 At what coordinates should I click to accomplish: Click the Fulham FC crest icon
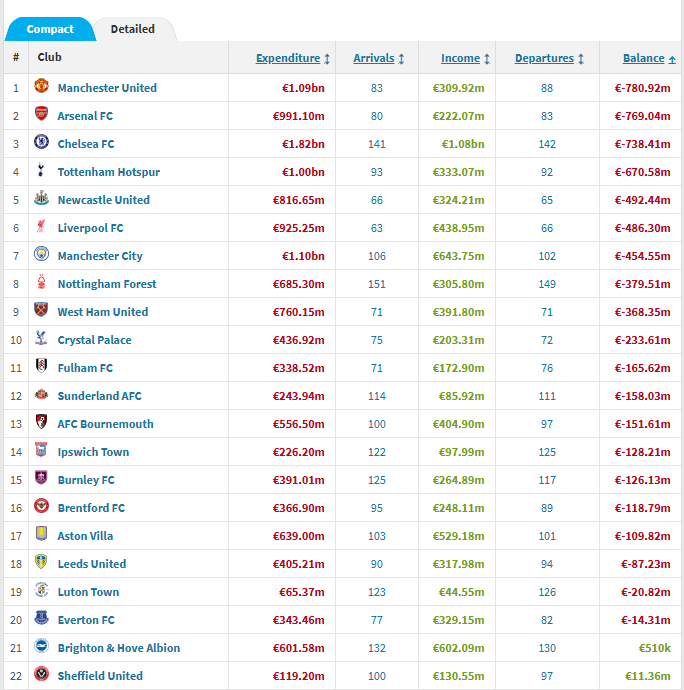pyautogui.click(x=41, y=366)
